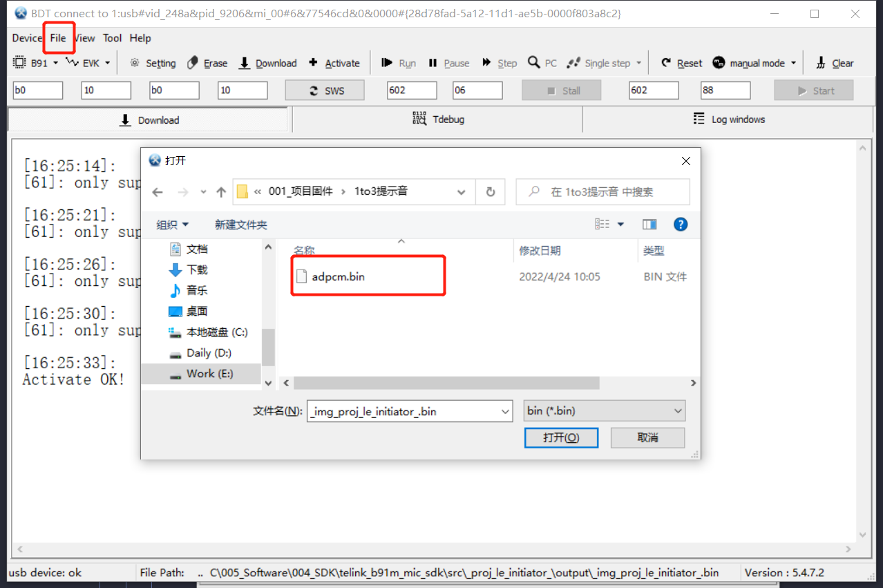Screen dimensions: 883x588
Task: Click the Erase tool icon
Action: (x=193, y=63)
